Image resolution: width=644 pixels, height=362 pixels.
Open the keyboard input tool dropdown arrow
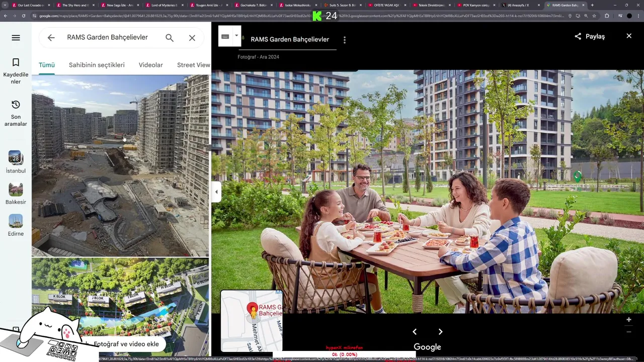tap(236, 36)
